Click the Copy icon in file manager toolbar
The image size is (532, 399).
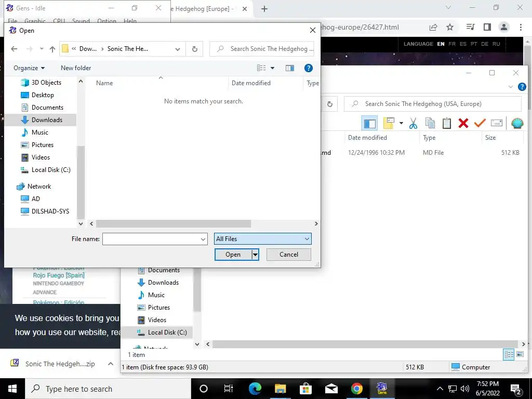pyautogui.click(x=430, y=123)
